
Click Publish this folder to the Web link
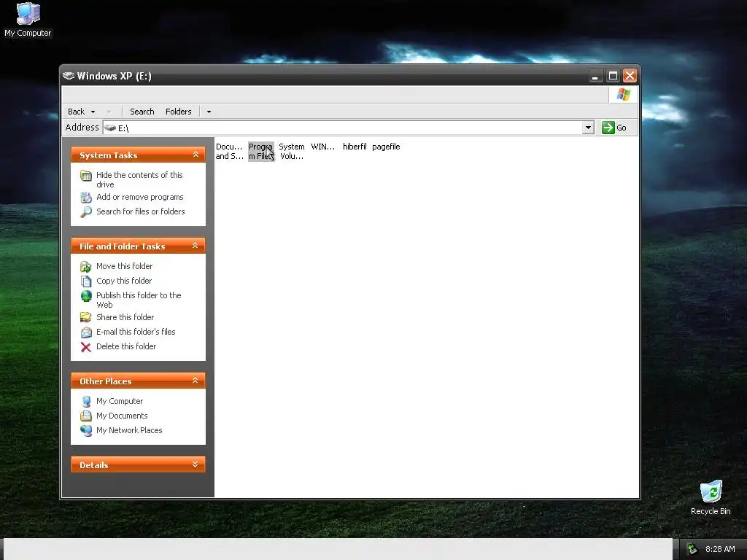tap(139, 300)
